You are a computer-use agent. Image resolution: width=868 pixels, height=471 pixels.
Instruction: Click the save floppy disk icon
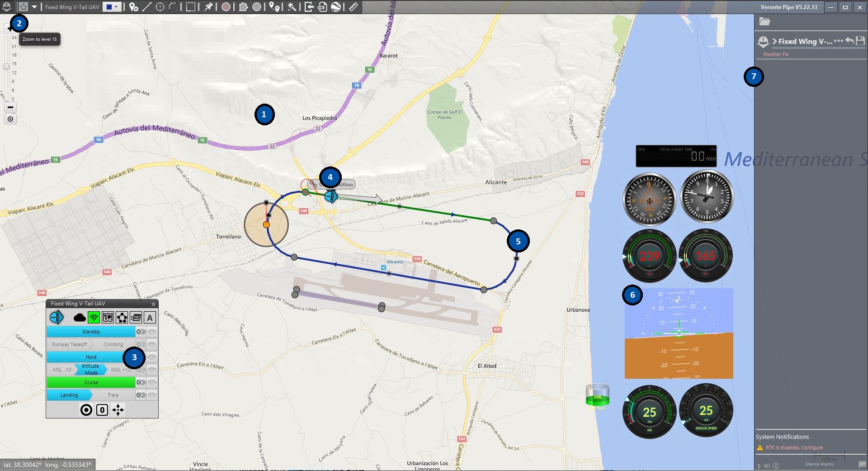coord(860,41)
